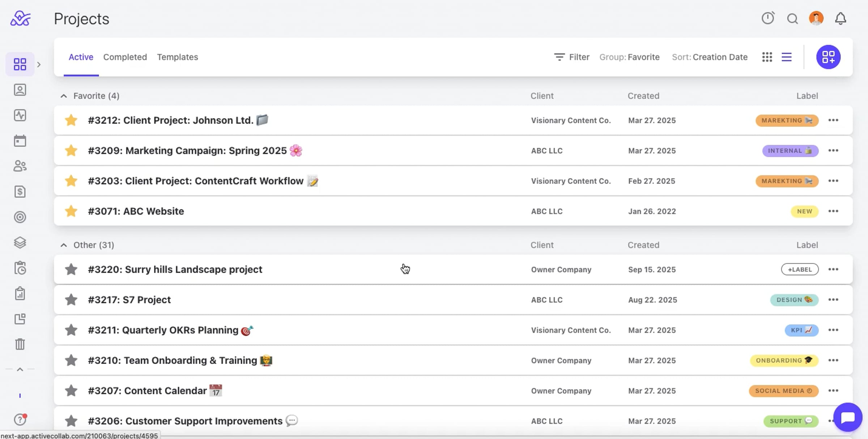868x439 pixels.
Task: Unfavorite #3071 ABC Website
Action: (71, 211)
